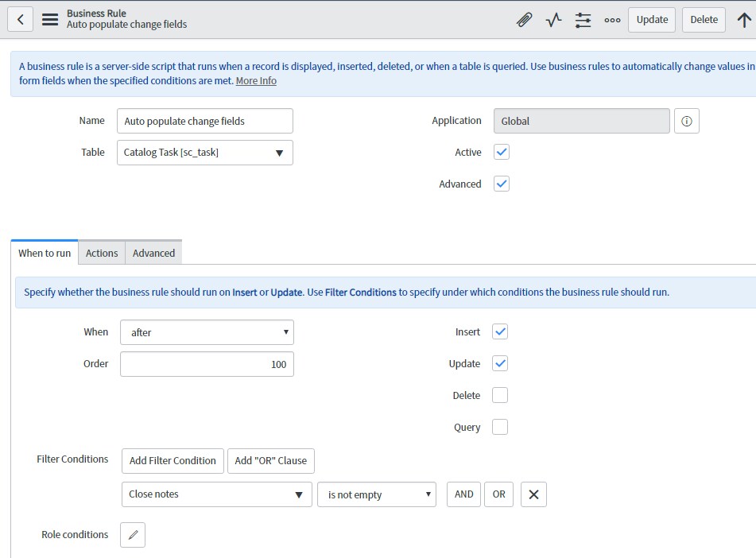The width and height of the screenshot is (756, 558).
Task: Click the back arrow icon
Action: click(21, 19)
